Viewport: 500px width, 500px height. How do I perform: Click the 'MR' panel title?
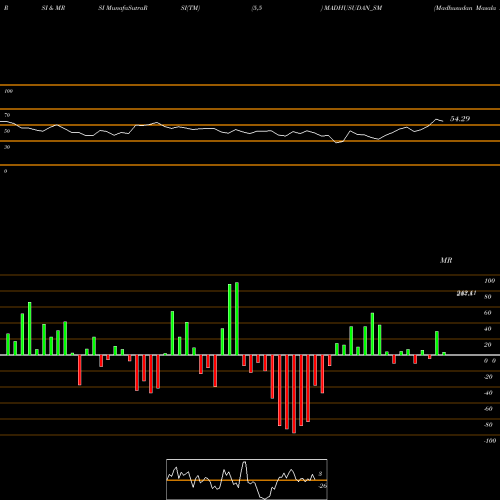[x=446, y=260]
